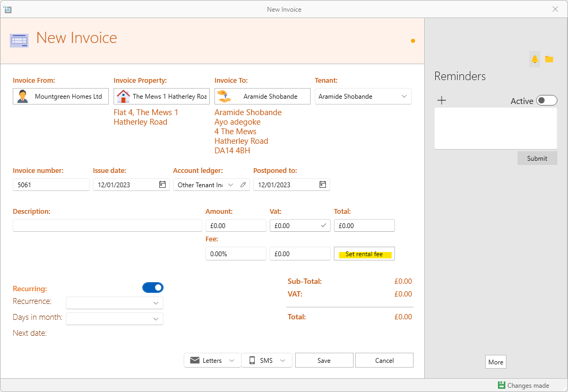Image resolution: width=568 pixels, height=392 pixels.
Task: Expand the SMS dropdown arrow
Action: pos(283,360)
